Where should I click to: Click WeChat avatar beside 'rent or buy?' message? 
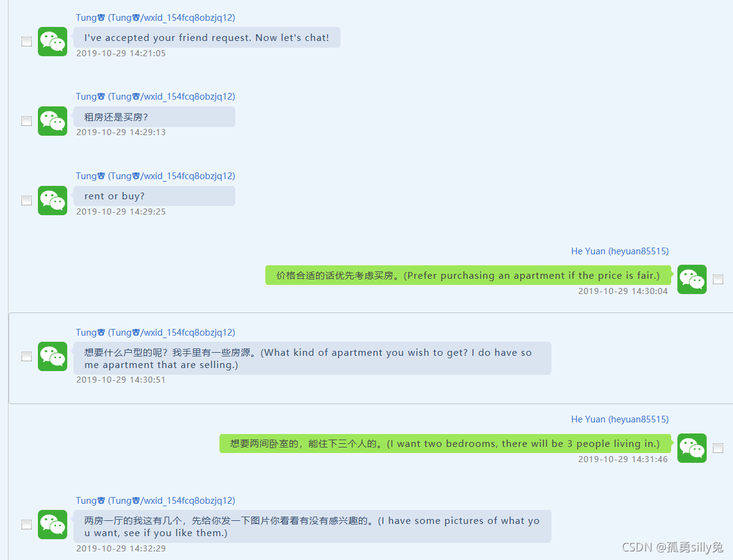click(x=53, y=201)
